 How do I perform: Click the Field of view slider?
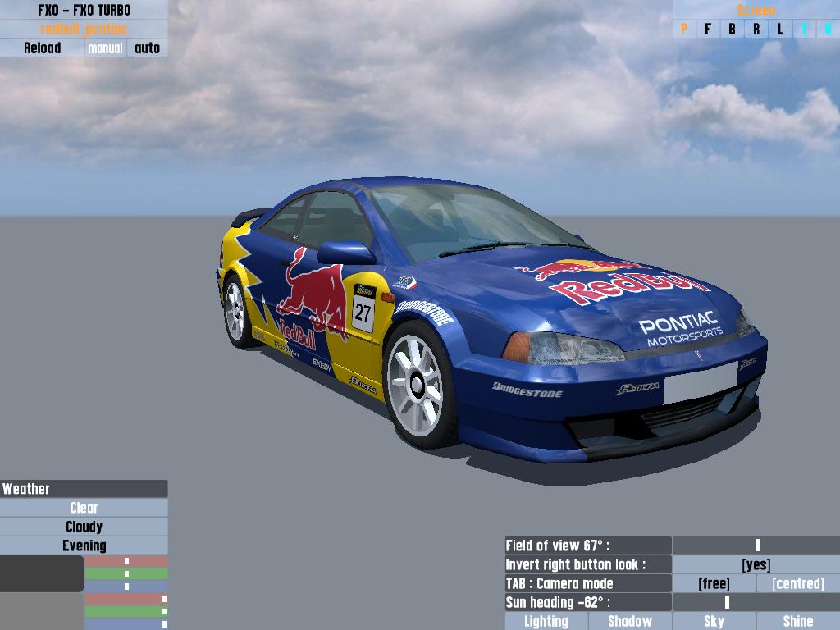[756, 546]
